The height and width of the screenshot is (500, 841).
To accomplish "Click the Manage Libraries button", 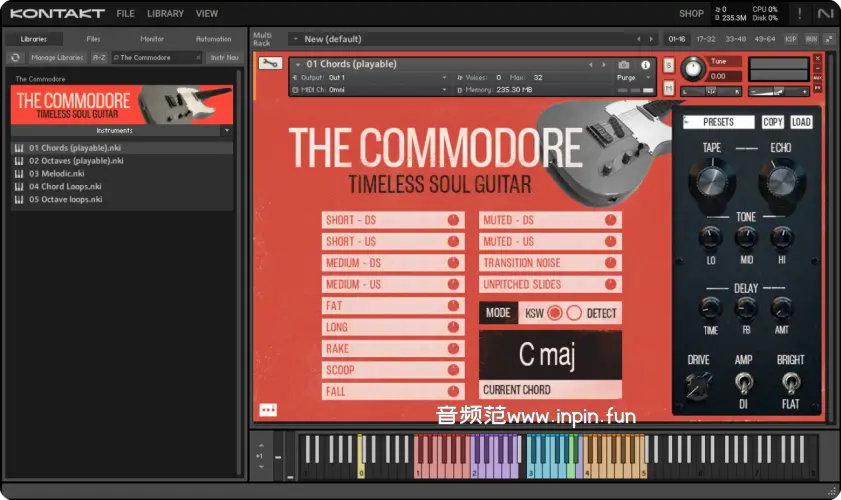I will coord(57,57).
